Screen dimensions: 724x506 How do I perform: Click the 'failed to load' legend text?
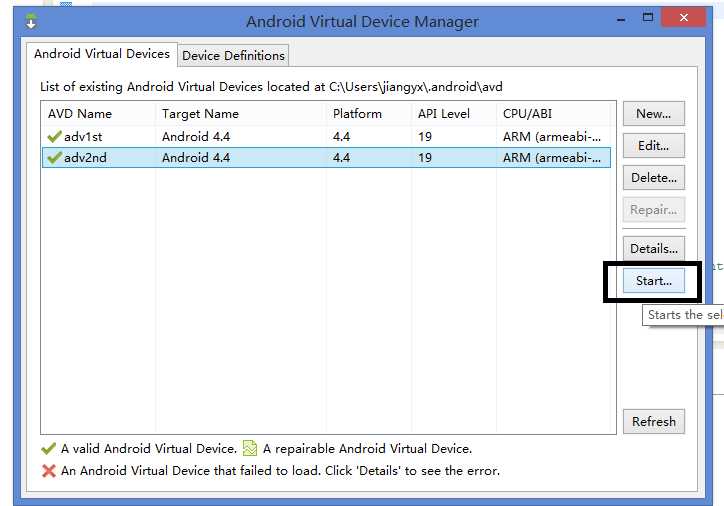pos(280,471)
